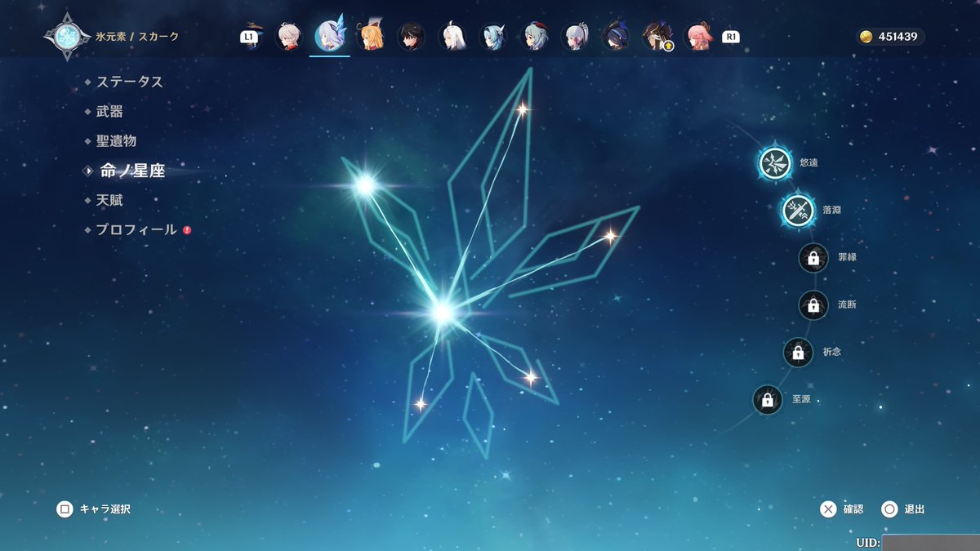The height and width of the screenshot is (551, 980).
Task: Click the small topmost constellation star
Action: coord(522,109)
